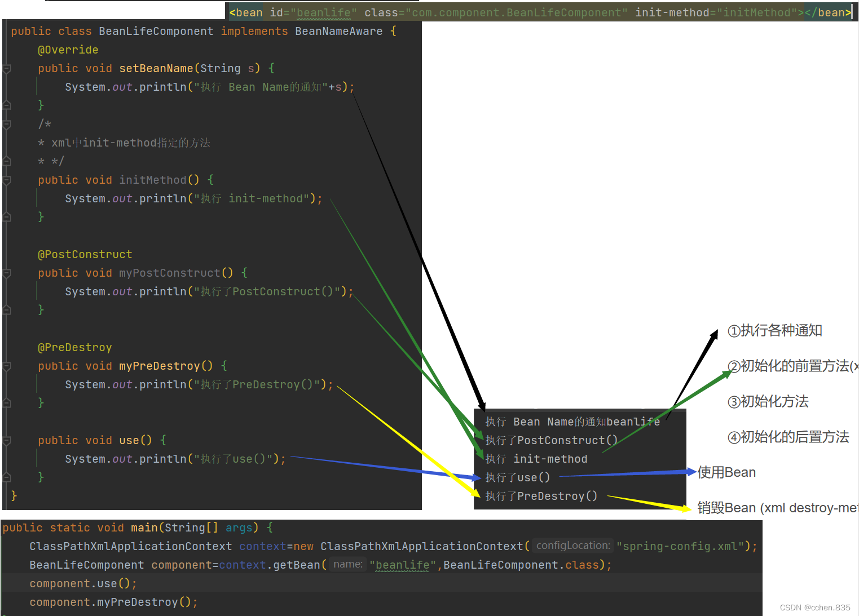The width and height of the screenshot is (859, 616).
Task: Collapse the myPreDestroy() fold marker
Action: click(x=7, y=366)
